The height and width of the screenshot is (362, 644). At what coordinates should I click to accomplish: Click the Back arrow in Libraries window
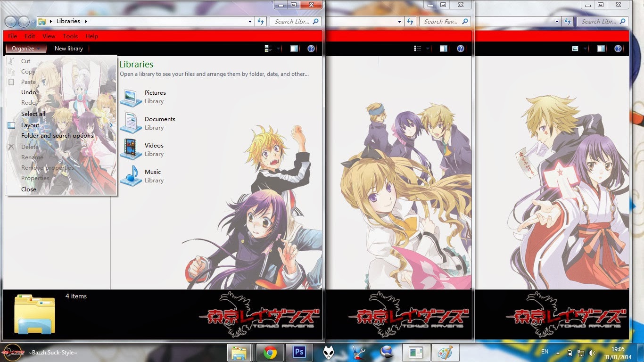10,22
